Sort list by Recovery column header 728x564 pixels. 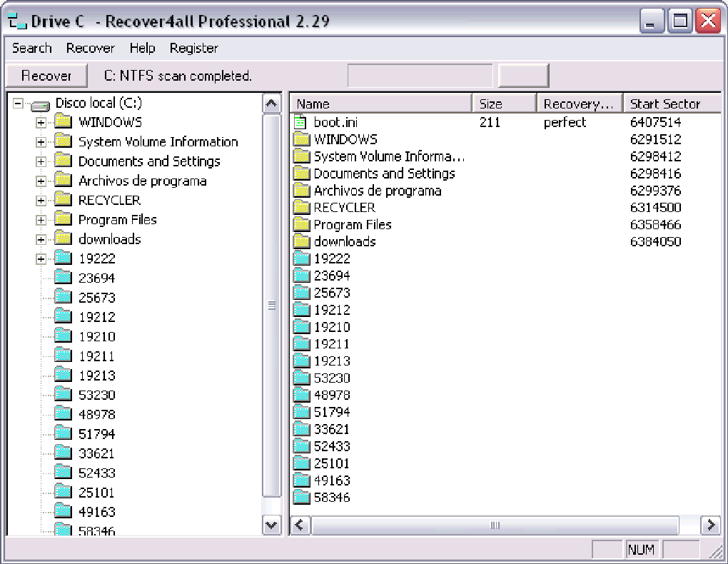(580, 104)
